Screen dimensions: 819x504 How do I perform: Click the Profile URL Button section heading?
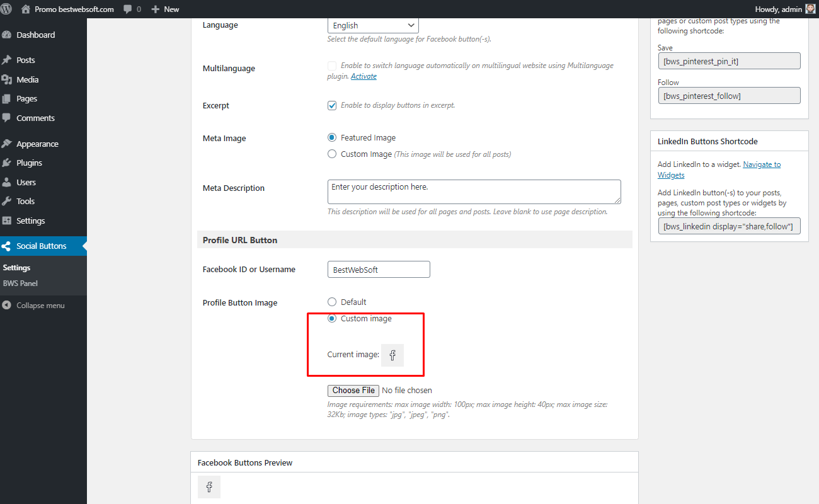pyautogui.click(x=240, y=240)
